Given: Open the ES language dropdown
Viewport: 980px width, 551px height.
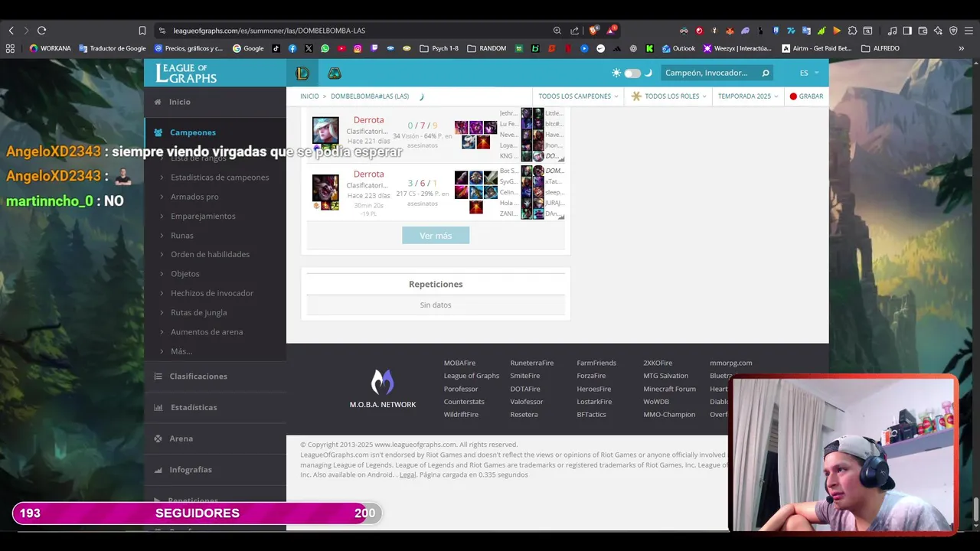Looking at the screenshot, I should (x=809, y=73).
